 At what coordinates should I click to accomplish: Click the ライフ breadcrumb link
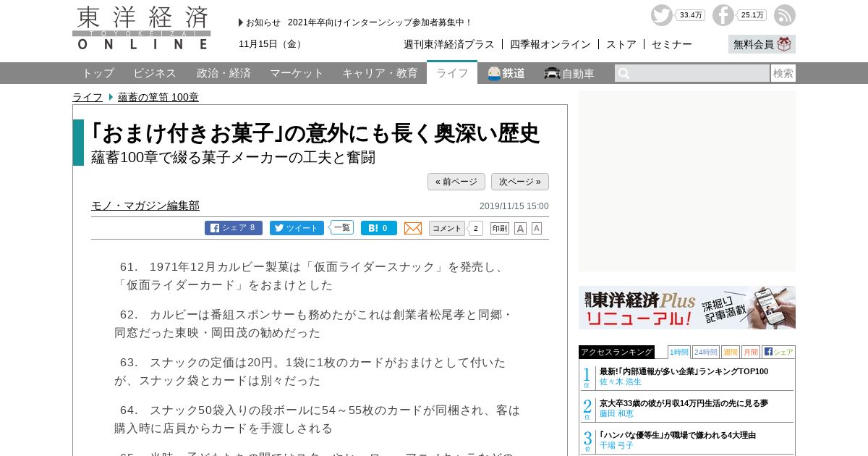[x=88, y=97]
